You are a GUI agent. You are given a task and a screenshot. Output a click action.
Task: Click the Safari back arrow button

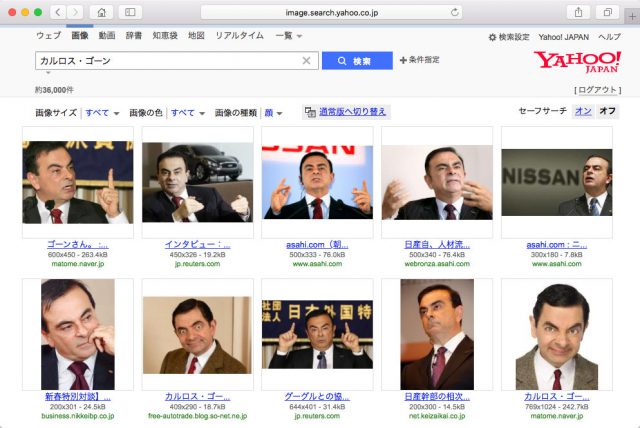[x=57, y=12]
